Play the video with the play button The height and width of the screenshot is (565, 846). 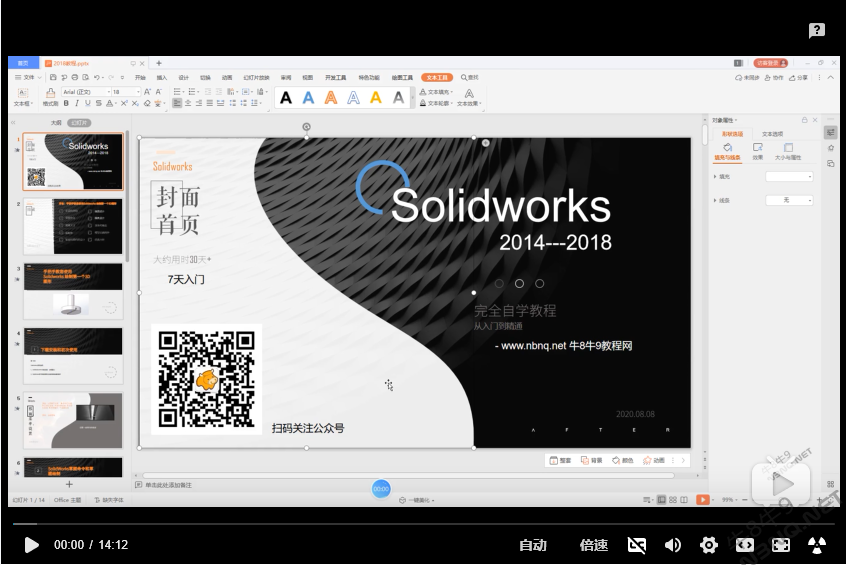coord(31,545)
